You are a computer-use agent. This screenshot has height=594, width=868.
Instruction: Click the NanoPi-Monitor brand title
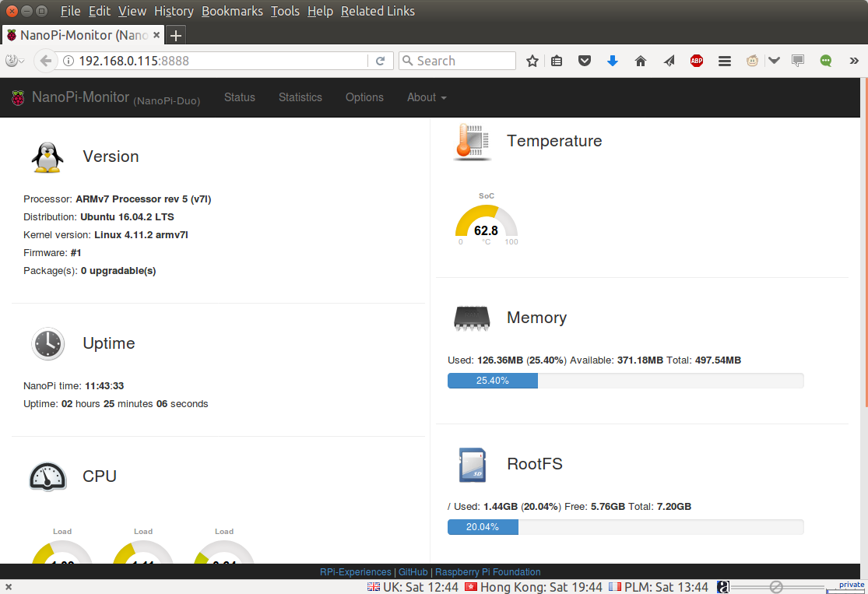click(80, 97)
